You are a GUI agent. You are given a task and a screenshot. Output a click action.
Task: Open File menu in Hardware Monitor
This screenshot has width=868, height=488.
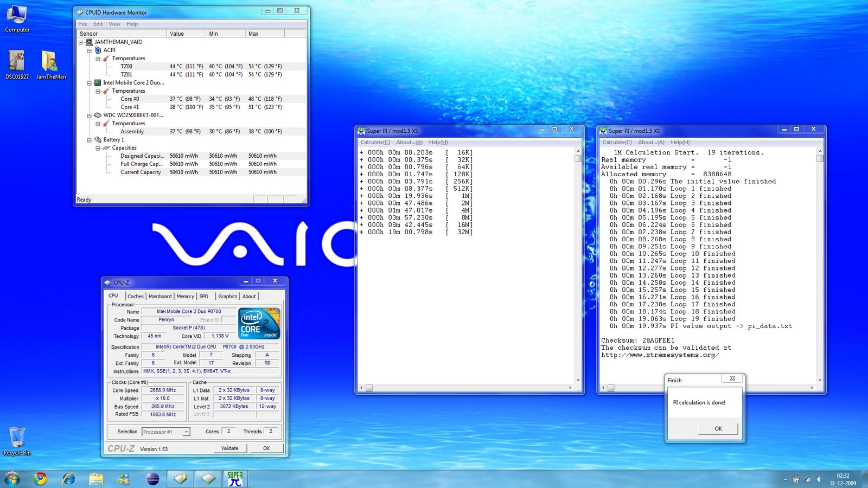coord(83,24)
